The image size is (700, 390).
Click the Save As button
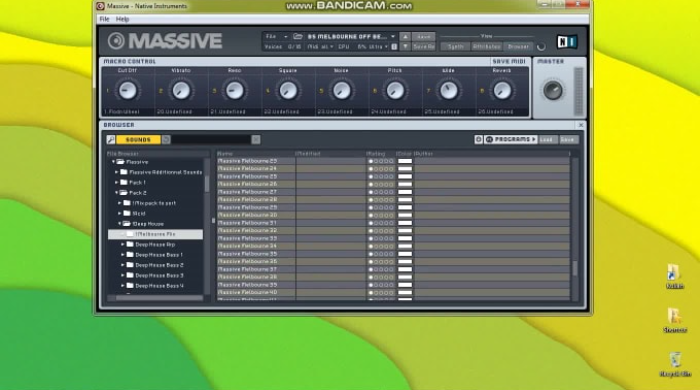tap(423, 46)
